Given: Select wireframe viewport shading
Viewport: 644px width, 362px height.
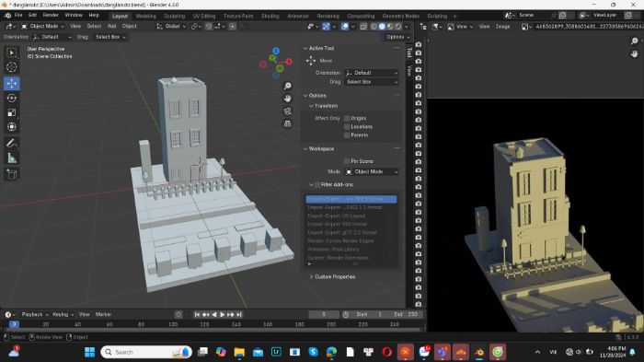Looking at the screenshot, I should pos(374,27).
